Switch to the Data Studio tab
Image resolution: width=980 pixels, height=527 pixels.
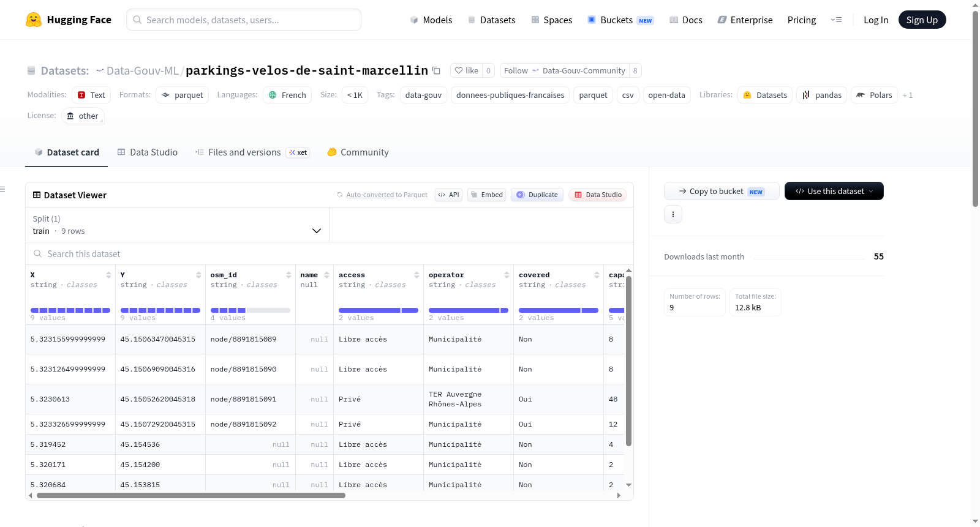point(148,152)
